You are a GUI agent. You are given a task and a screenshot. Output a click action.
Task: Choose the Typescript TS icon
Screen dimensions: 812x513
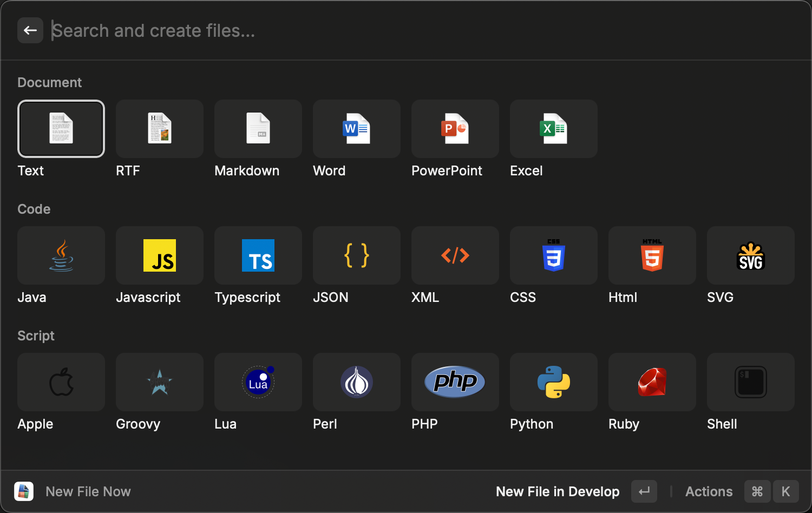pos(258,255)
